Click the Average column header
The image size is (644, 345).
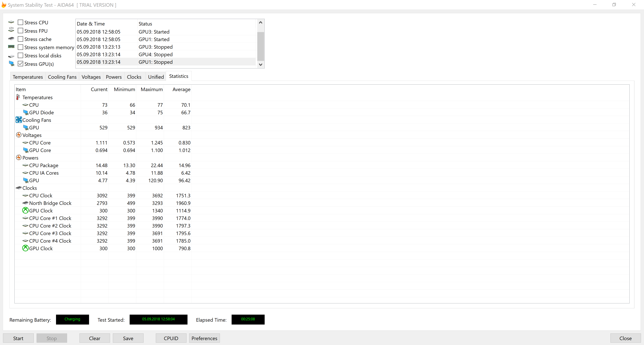click(178, 89)
